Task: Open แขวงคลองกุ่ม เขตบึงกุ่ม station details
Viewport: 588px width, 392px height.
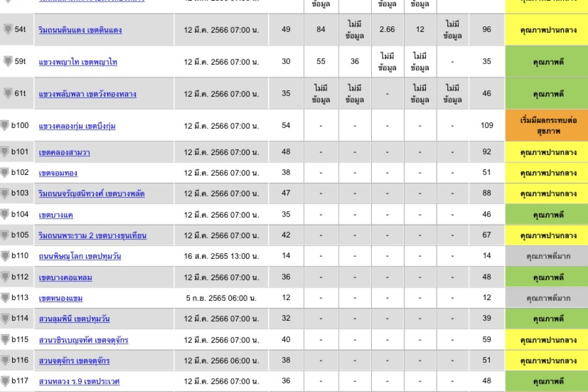Action: [77, 126]
